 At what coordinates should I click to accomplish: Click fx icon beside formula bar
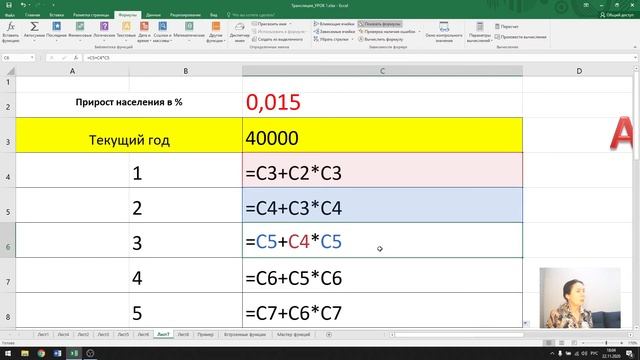[x=76, y=58]
